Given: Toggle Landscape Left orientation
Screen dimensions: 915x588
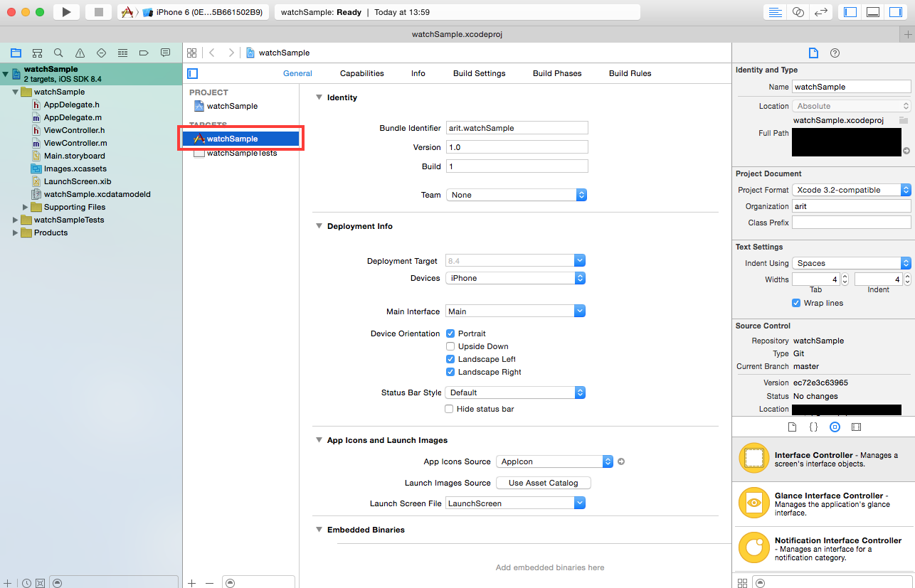Looking at the screenshot, I should click(x=450, y=359).
